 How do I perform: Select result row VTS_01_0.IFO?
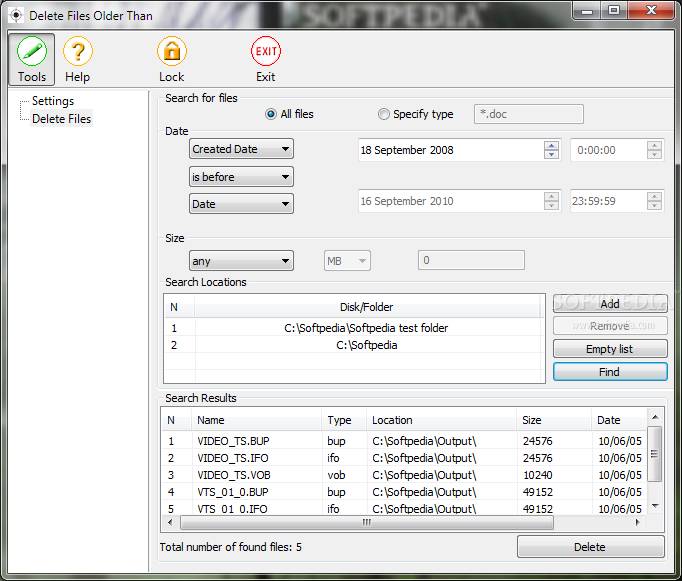pos(405,508)
